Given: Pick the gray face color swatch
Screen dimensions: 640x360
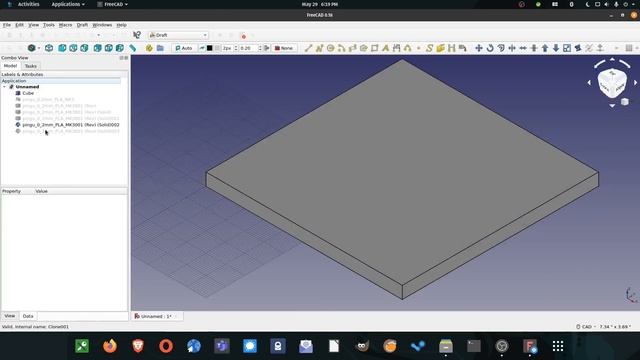Looking at the screenshot, I should tap(217, 48).
